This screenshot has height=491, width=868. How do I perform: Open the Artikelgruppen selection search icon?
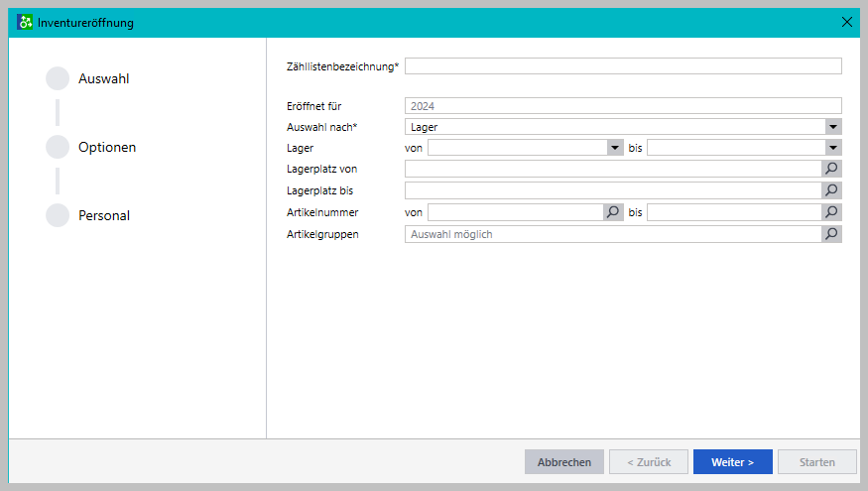831,234
